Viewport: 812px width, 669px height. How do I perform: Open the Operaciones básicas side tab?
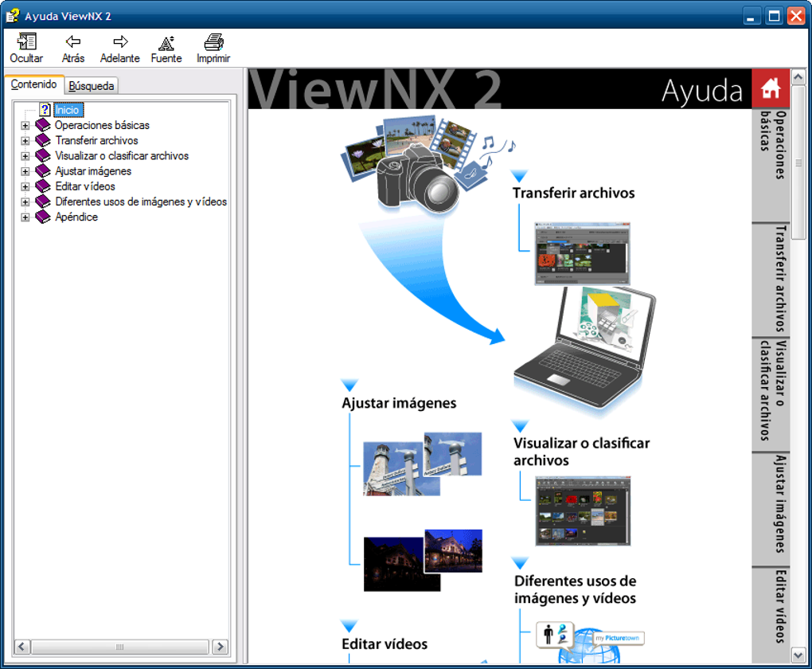771,166
